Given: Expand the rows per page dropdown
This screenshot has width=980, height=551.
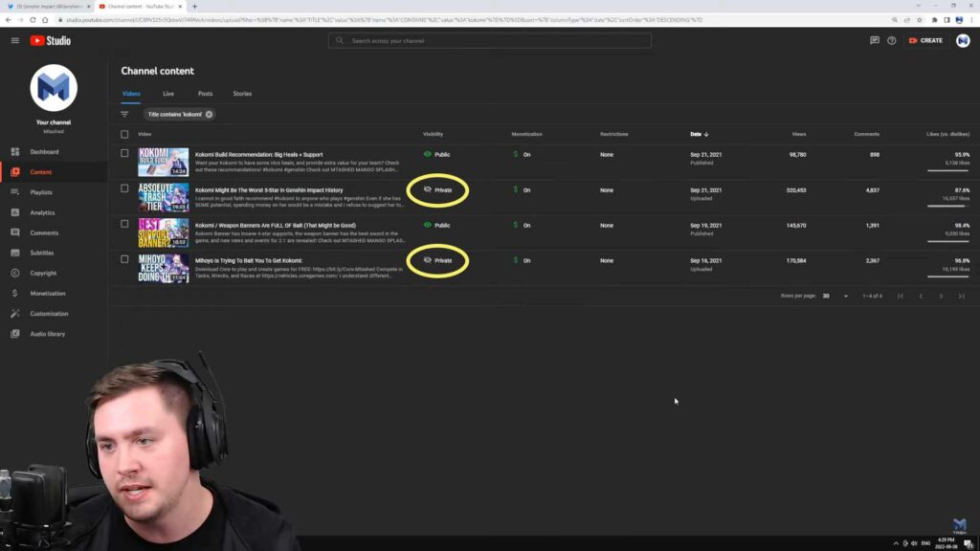Looking at the screenshot, I should pos(835,297).
